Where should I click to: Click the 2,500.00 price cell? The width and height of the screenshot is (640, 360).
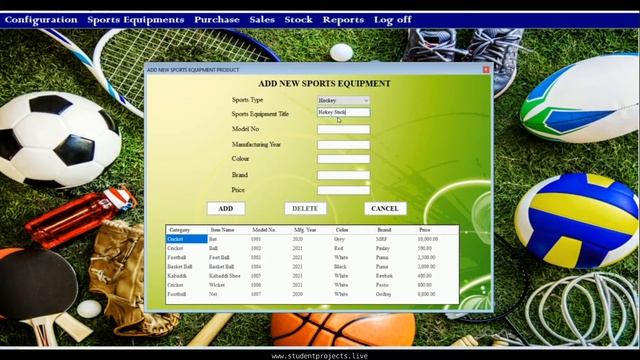coord(427,258)
